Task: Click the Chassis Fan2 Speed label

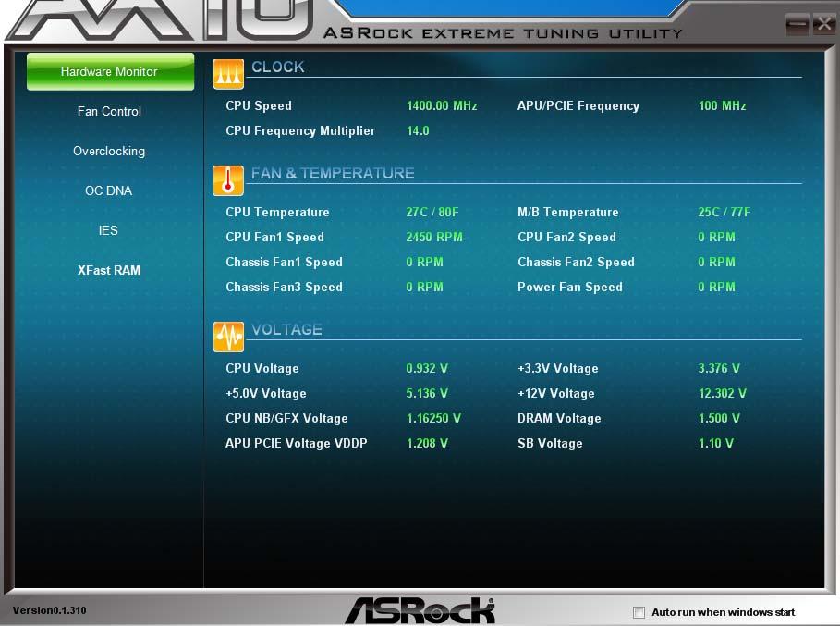Action: pyautogui.click(x=577, y=262)
